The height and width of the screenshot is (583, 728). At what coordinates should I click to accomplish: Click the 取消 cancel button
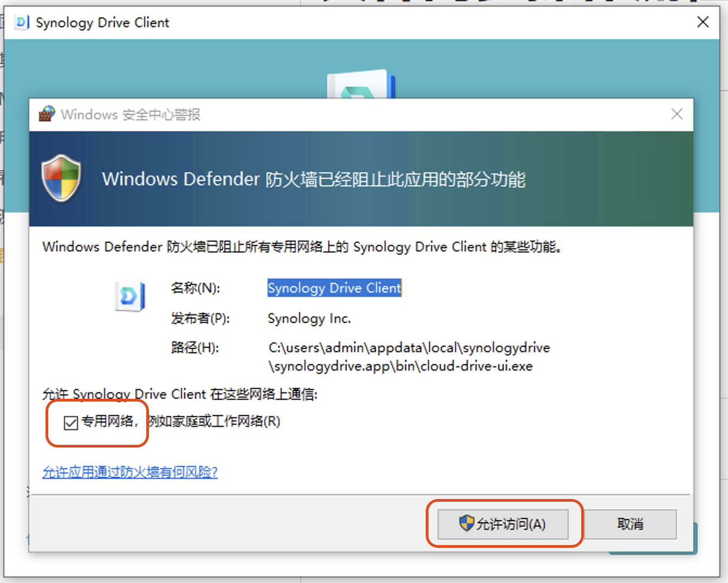click(x=630, y=524)
